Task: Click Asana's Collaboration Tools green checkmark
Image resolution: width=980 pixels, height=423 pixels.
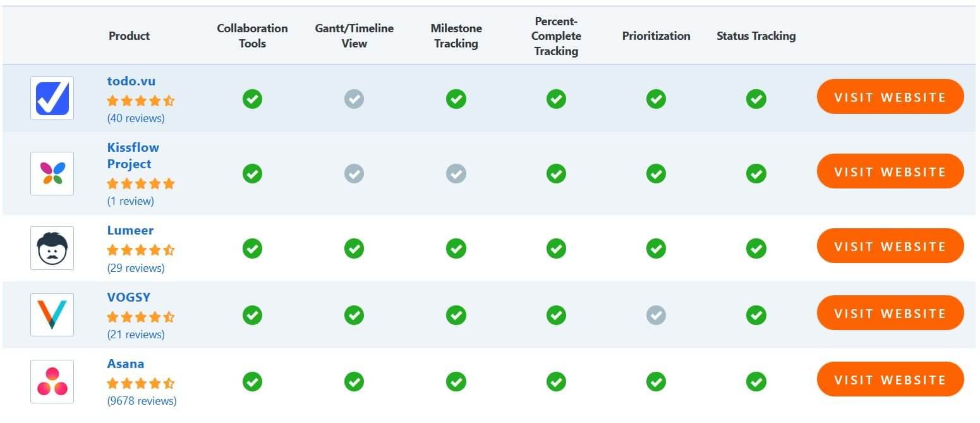Action: tap(252, 382)
